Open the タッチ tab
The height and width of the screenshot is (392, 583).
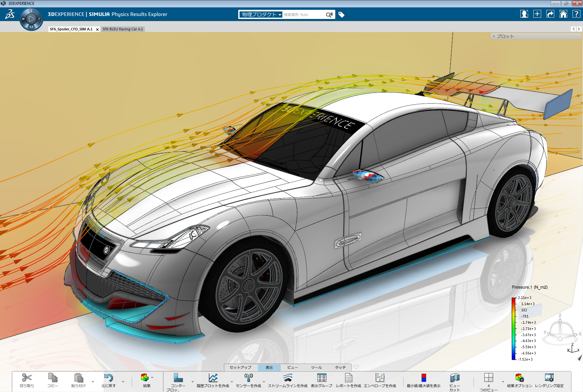tap(340, 367)
